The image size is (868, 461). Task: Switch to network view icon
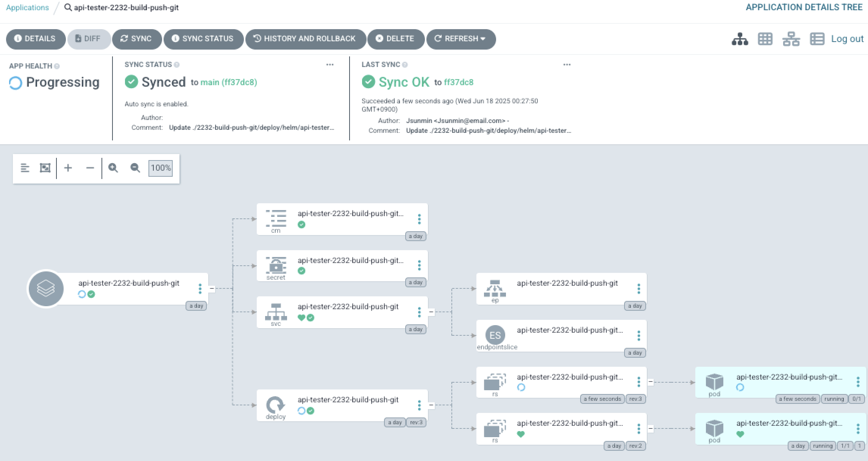point(791,39)
